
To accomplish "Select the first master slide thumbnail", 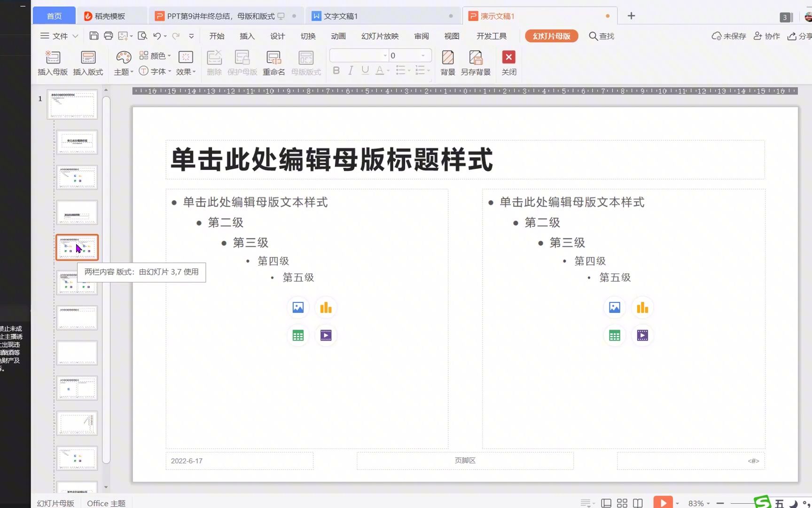I will pos(72,104).
